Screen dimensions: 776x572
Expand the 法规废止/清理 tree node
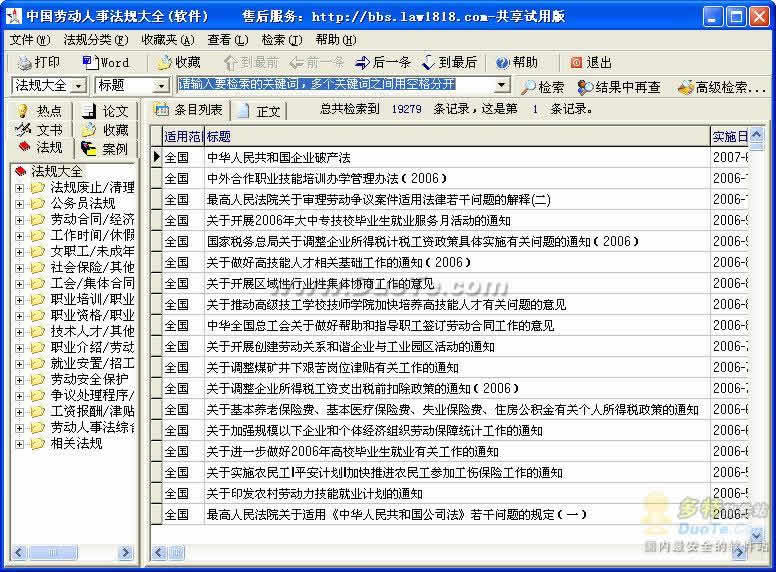pos(19,188)
